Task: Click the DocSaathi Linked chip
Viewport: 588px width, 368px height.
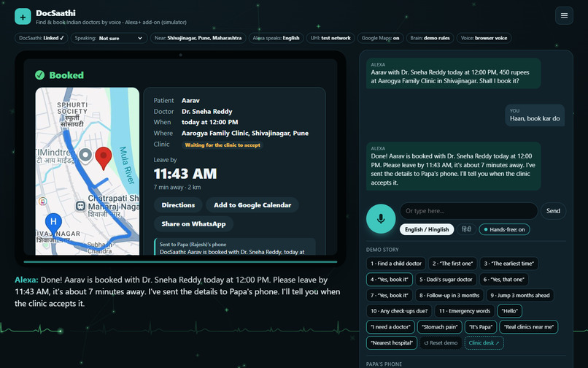Action: (x=42, y=38)
